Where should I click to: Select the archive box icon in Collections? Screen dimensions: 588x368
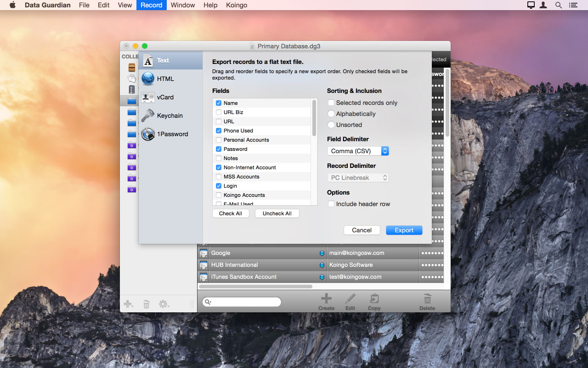132,67
